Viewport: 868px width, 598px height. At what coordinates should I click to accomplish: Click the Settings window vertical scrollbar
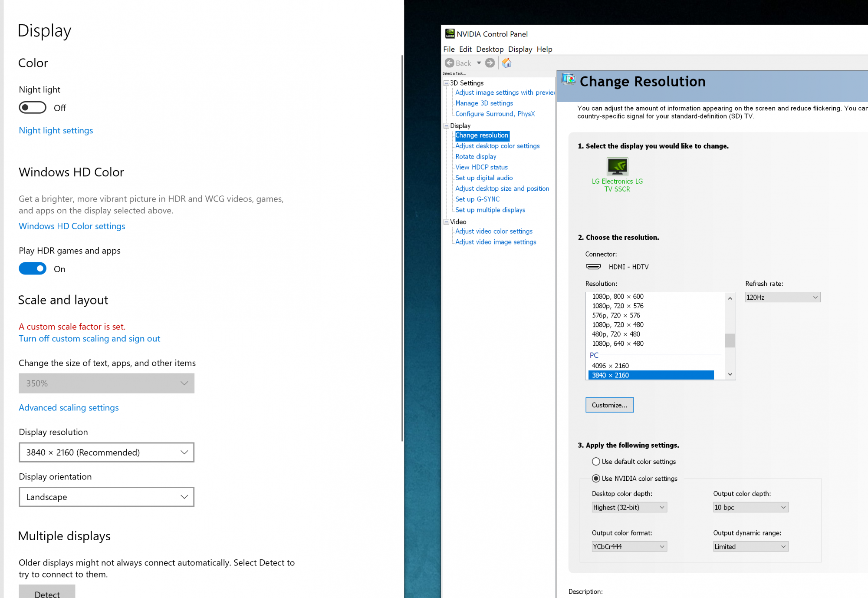402,248
